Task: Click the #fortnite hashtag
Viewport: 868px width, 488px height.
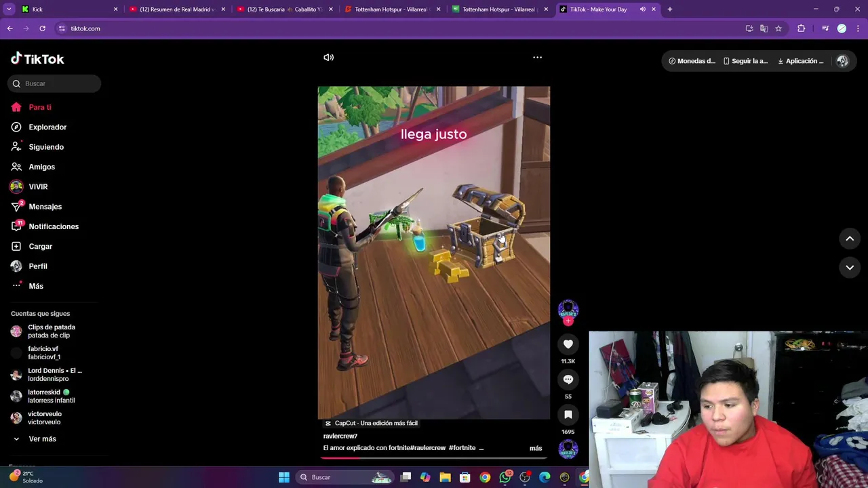Action: 462,448
